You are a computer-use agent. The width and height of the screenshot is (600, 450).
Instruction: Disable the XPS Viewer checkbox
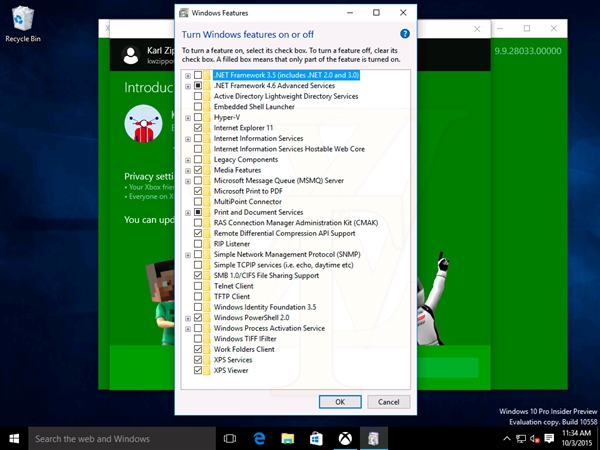point(198,370)
